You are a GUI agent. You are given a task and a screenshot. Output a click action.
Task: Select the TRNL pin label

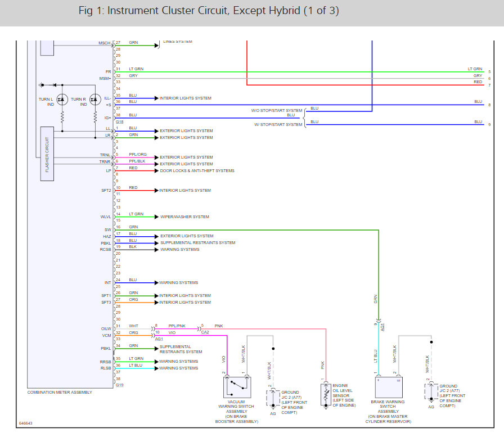coord(105,155)
